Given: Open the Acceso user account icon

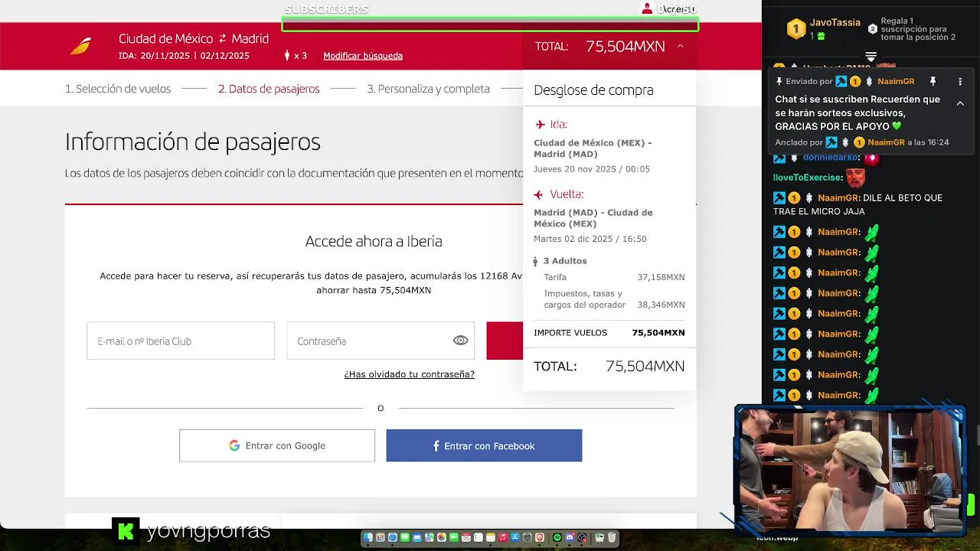Looking at the screenshot, I should pyautogui.click(x=647, y=9).
